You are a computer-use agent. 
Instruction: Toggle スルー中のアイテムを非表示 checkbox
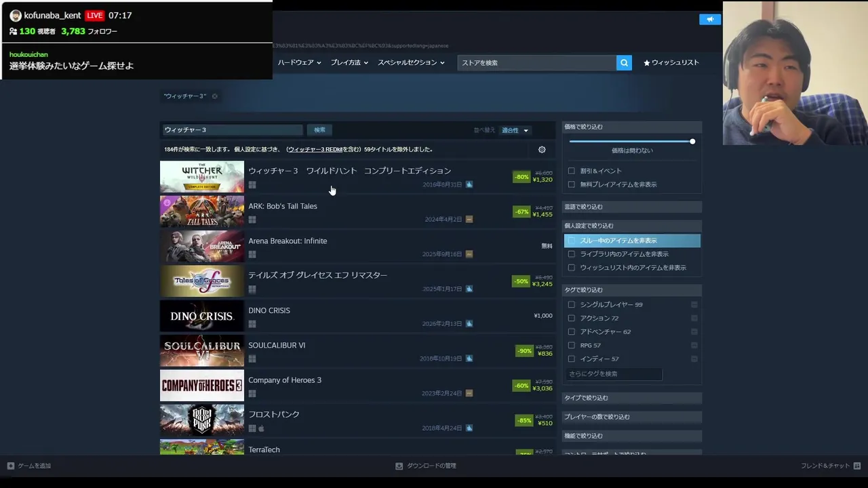[x=572, y=241]
